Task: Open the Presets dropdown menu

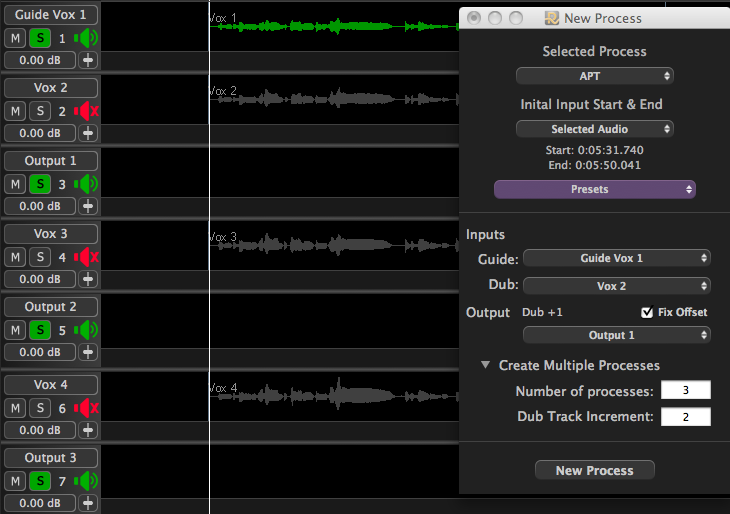Action: (594, 189)
